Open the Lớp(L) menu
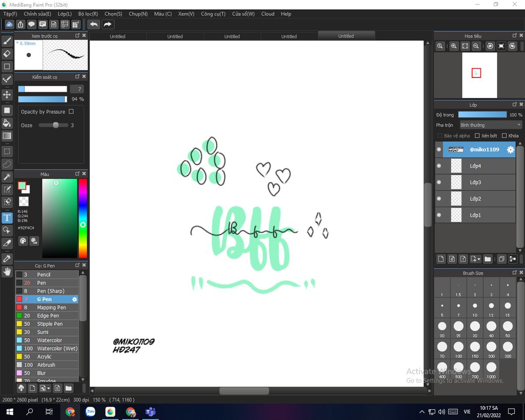 (65, 14)
